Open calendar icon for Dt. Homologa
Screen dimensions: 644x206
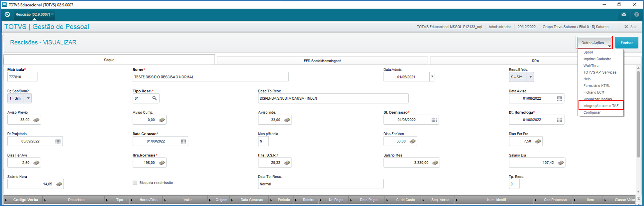[x=560, y=120]
